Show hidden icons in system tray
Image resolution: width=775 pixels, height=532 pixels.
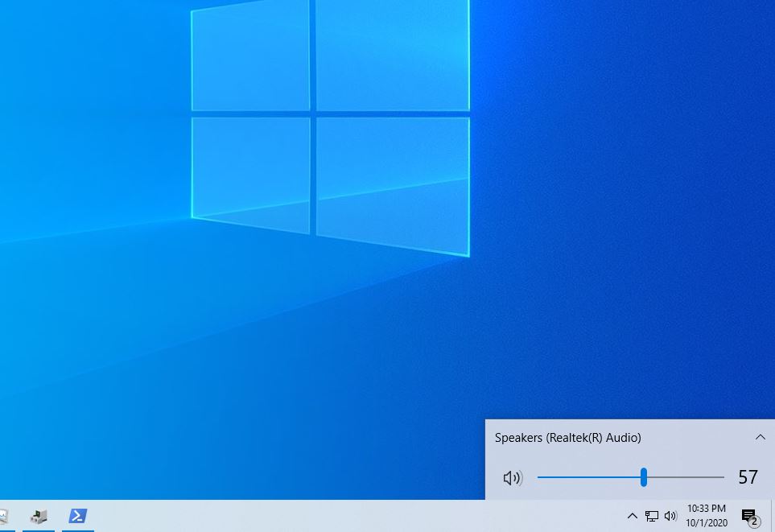[x=633, y=516]
